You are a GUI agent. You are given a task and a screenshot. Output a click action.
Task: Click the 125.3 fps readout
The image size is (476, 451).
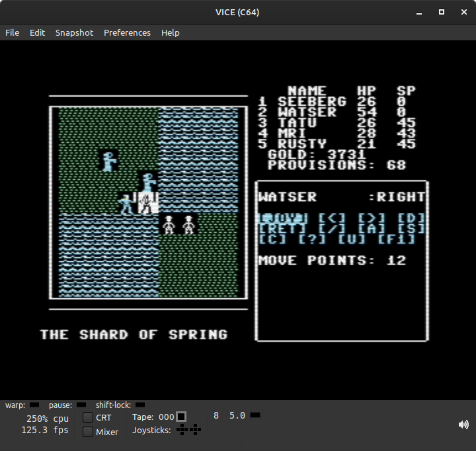tap(45, 430)
